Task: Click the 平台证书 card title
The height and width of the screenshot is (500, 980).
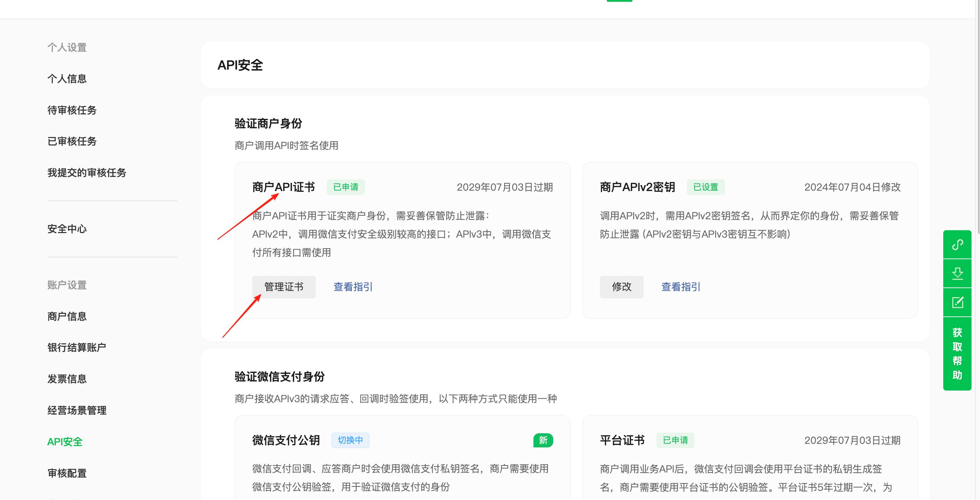Action: click(x=622, y=440)
